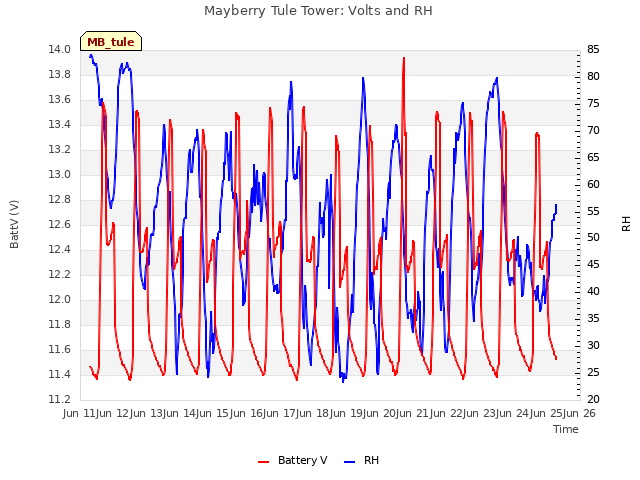This screenshot has width=640, height=480.
Task: Click the 11.8 left axis tick label
Action: click(x=60, y=324)
